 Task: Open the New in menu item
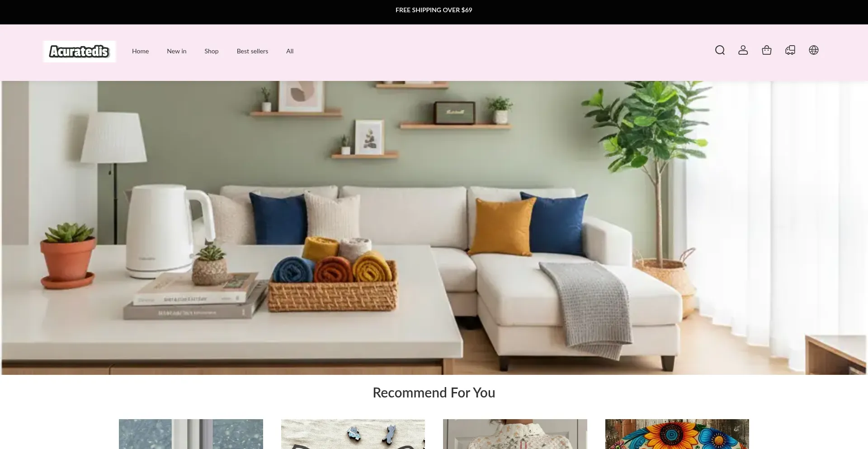pos(176,52)
